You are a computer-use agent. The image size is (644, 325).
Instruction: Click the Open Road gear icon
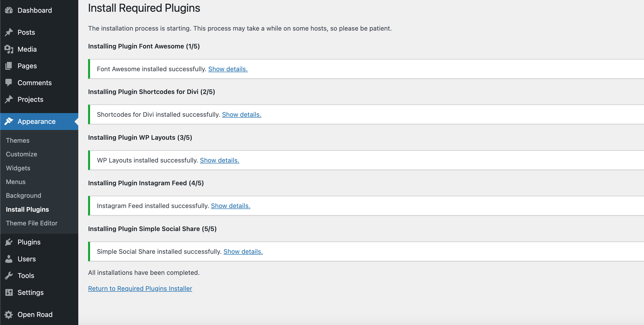point(9,314)
